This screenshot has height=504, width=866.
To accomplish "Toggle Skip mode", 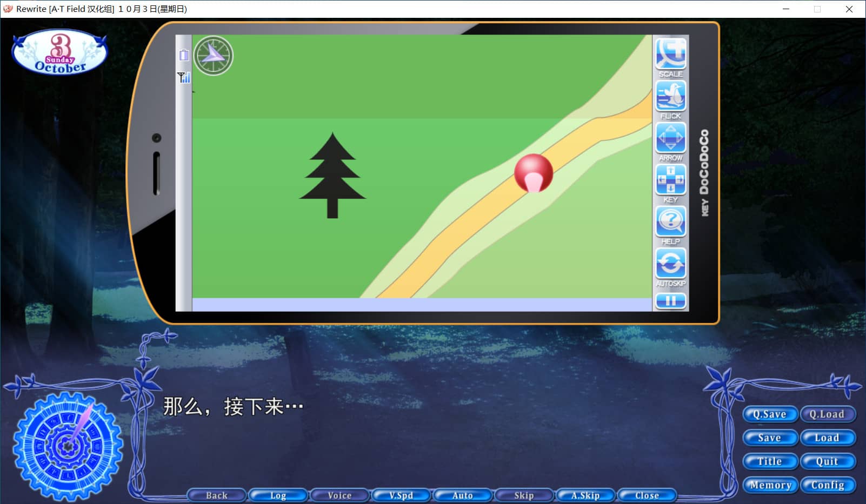I will (524, 495).
